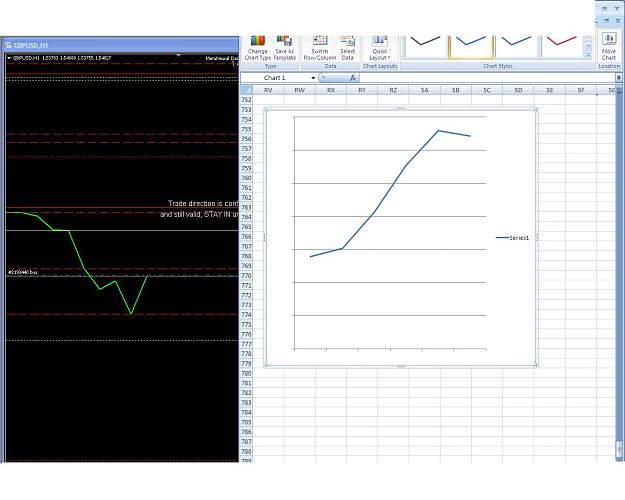
Task: Select column header RY
Action: point(362,91)
